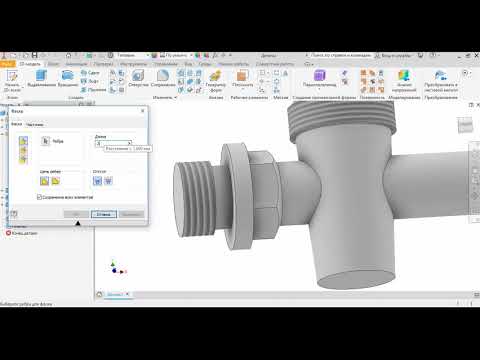Confirm the chamfer with the OK button
Screen dimensions: 480x360
click(76, 214)
